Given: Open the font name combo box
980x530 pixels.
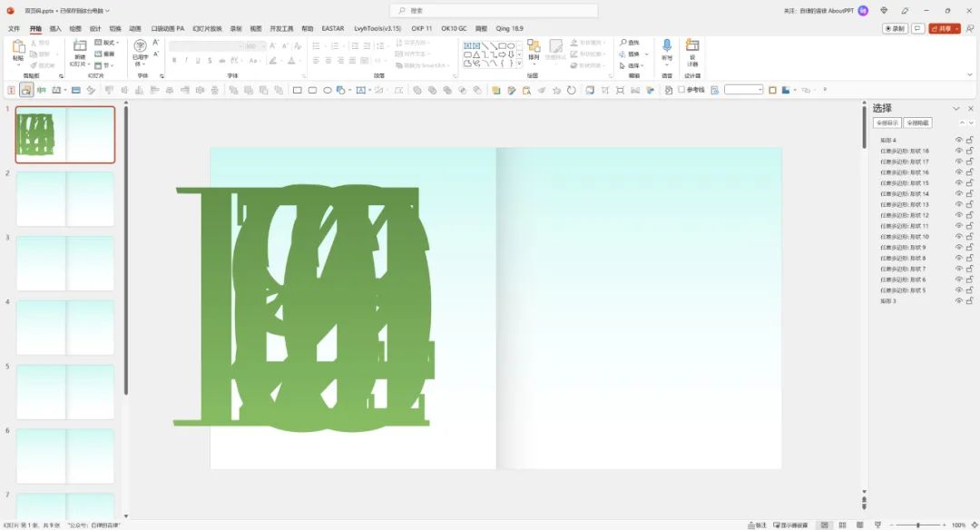Looking at the screenshot, I should [206, 46].
